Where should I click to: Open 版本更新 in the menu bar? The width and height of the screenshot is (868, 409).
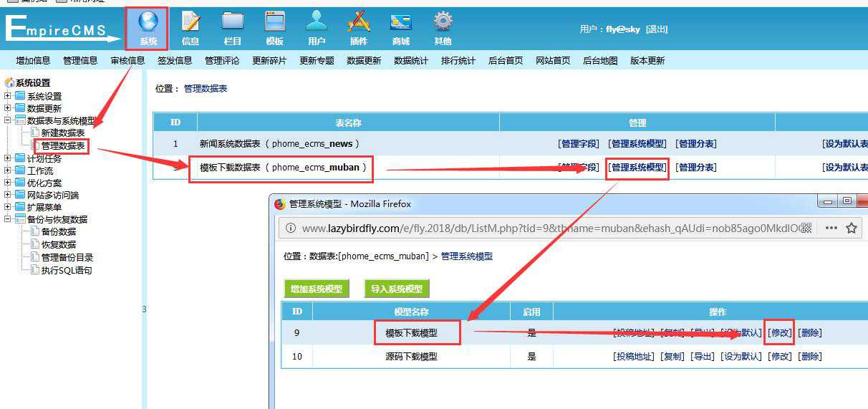(647, 61)
